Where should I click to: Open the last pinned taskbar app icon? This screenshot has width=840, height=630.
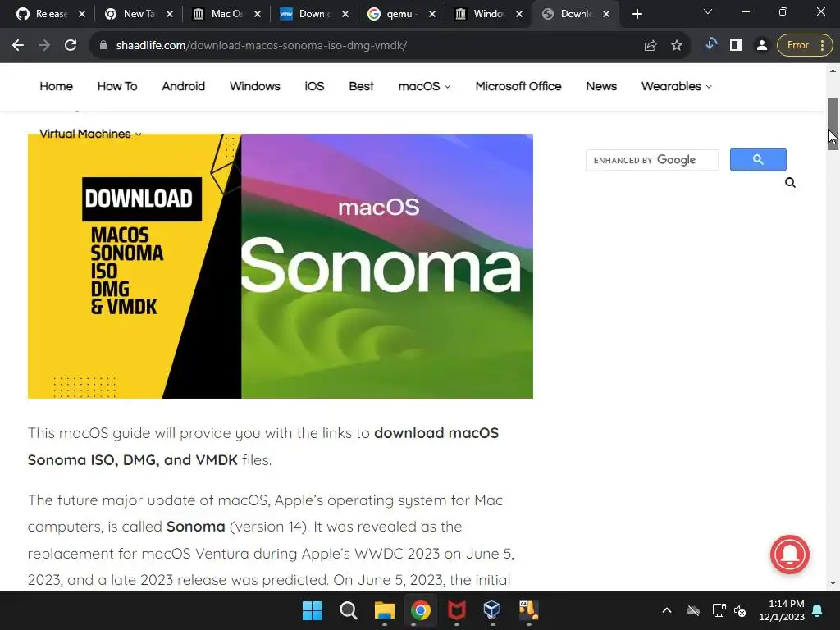click(528, 610)
